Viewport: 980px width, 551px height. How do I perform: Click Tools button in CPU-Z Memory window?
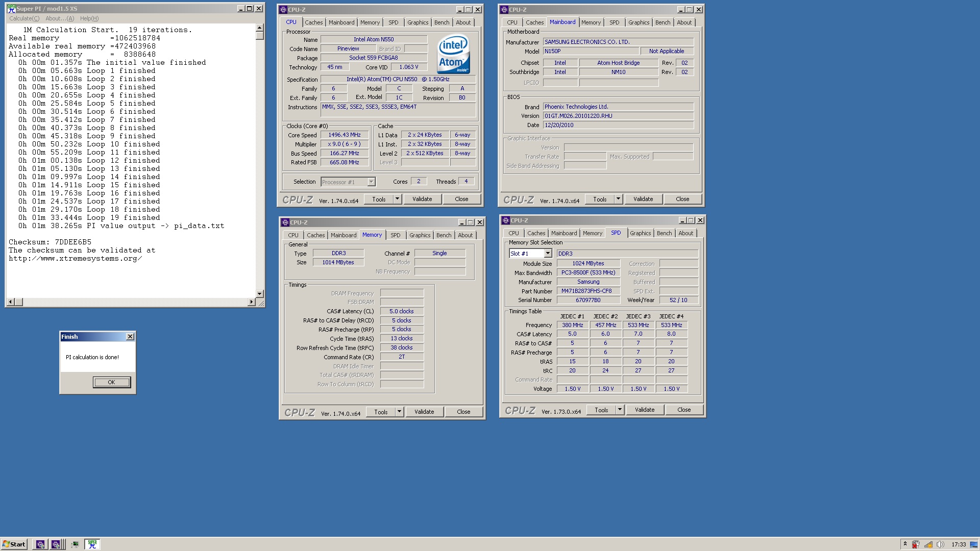pyautogui.click(x=381, y=412)
